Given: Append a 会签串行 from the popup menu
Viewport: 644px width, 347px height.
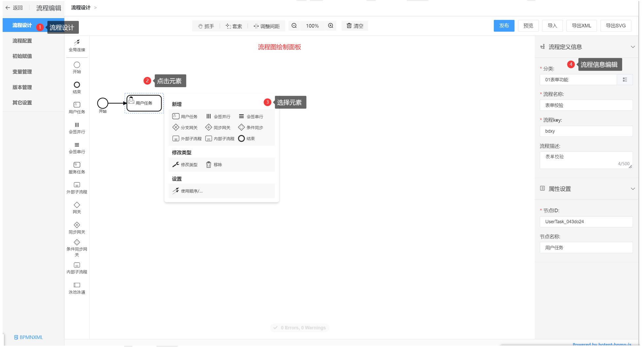Looking at the screenshot, I should pyautogui.click(x=251, y=116).
